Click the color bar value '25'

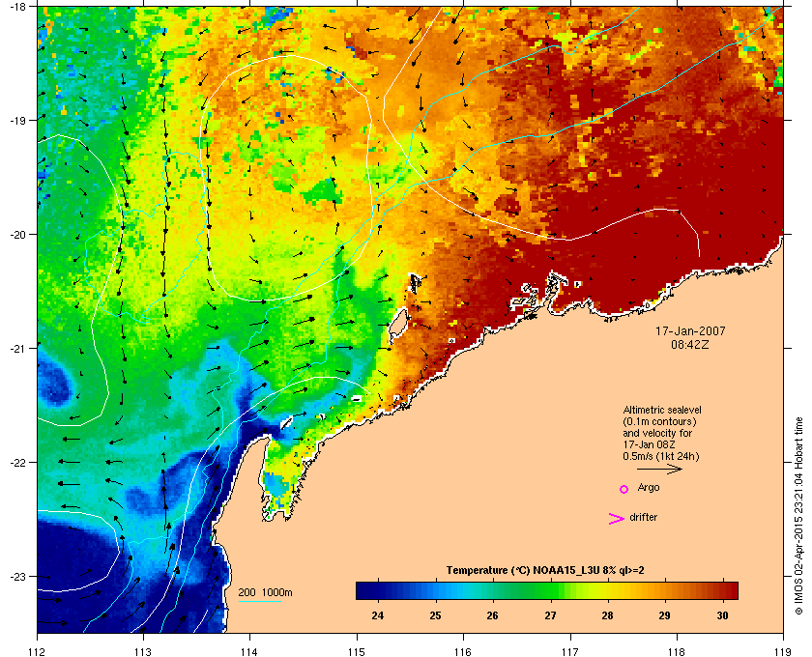click(x=436, y=615)
